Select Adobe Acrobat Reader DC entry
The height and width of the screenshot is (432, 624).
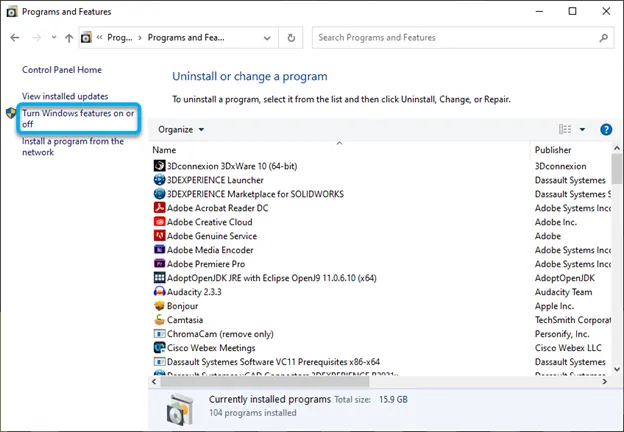[217, 208]
